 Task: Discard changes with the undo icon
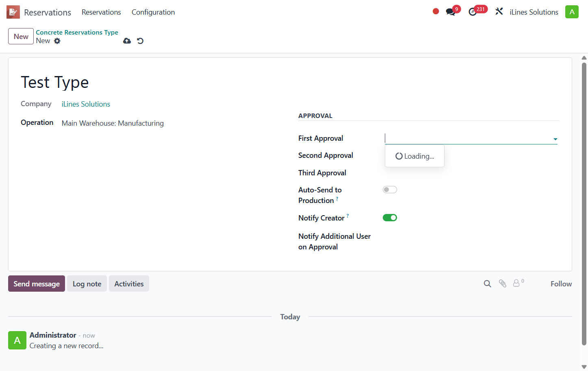point(140,41)
